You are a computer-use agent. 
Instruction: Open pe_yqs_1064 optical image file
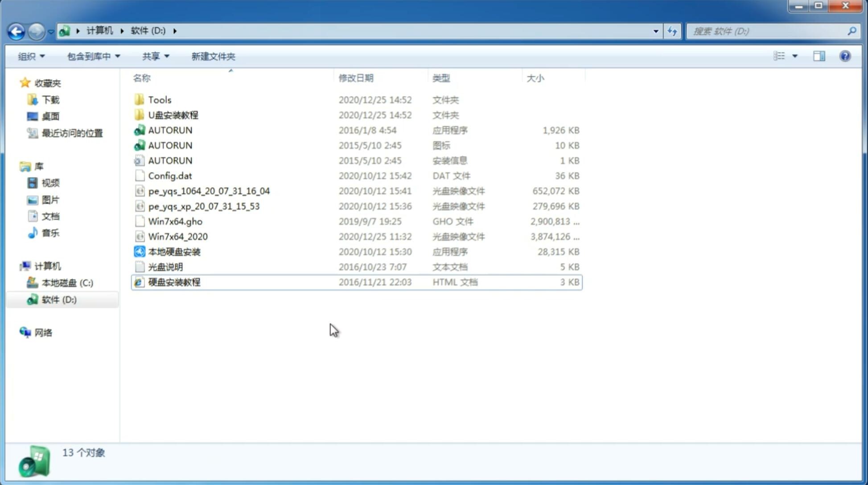pos(209,191)
